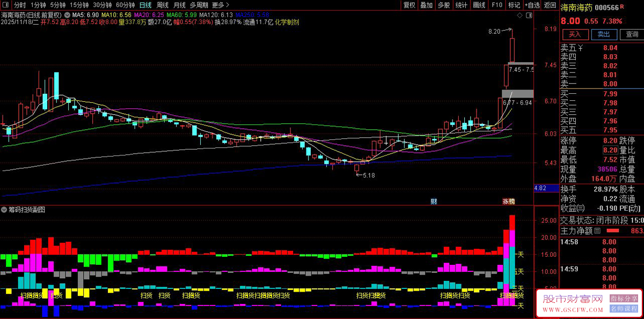This screenshot has height=319, width=644.
Task: Click the MA5: 6.90 indicator label
Action: [x=85, y=14]
